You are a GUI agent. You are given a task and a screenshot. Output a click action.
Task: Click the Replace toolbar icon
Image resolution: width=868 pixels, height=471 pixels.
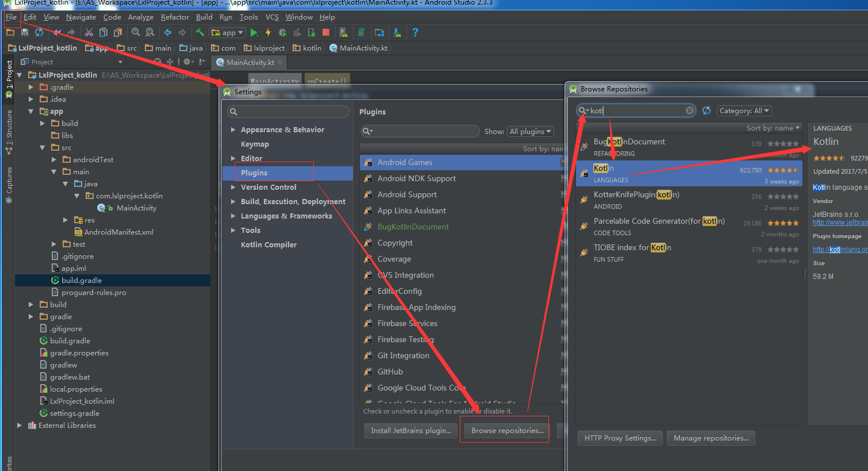point(149,32)
